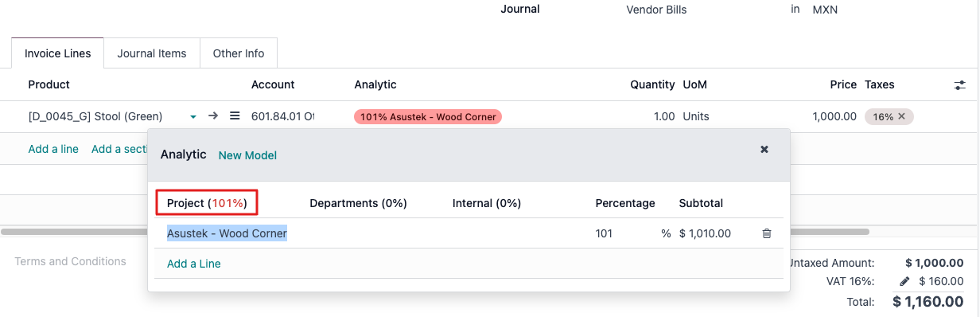The width and height of the screenshot is (980, 317).
Task: Click the Percentage field showing 101
Action: 626,233
